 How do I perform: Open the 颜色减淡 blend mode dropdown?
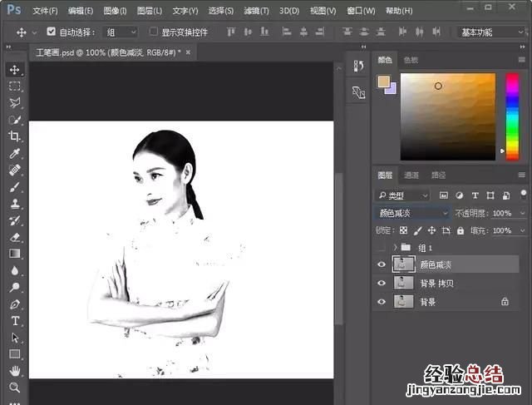tap(413, 213)
